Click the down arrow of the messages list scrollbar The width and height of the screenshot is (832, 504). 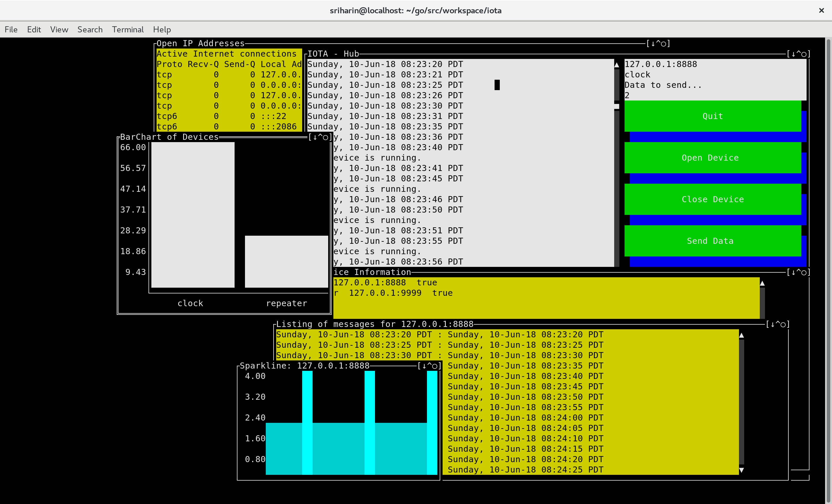point(742,470)
